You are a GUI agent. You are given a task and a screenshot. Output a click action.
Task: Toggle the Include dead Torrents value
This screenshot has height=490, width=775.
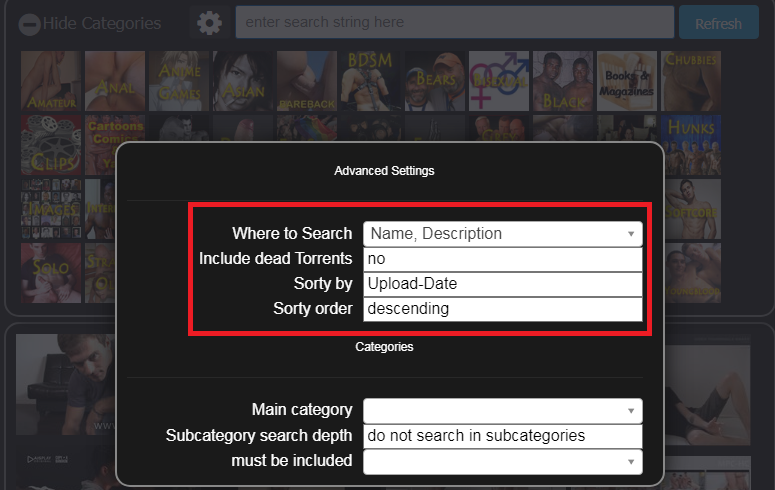coord(502,259)
